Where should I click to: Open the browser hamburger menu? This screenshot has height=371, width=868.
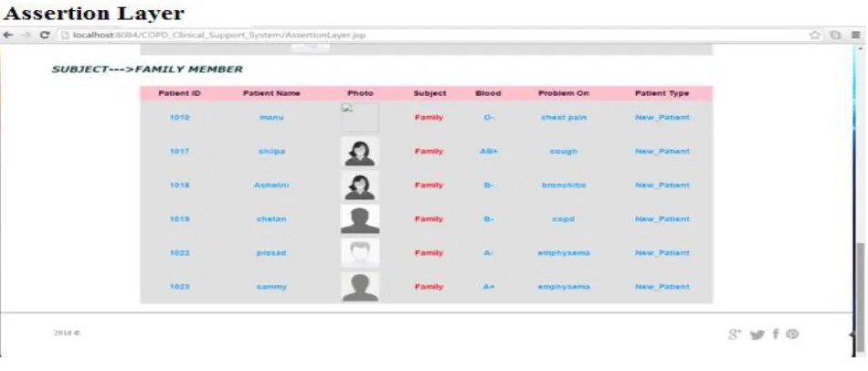point(856,35)
